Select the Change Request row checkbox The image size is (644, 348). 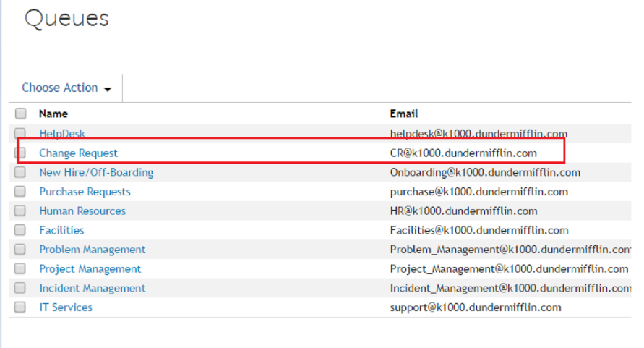point(21,153)
